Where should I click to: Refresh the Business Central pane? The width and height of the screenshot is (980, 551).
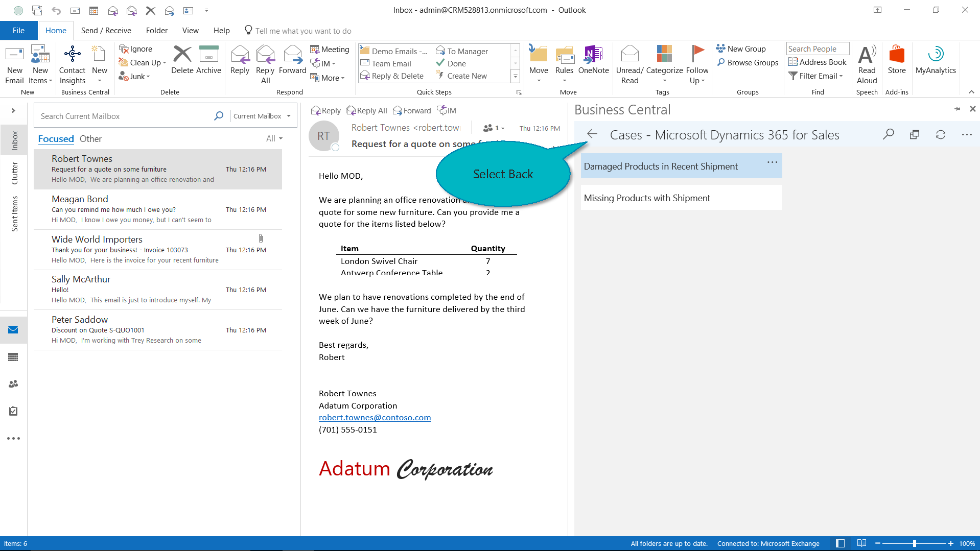940,134
